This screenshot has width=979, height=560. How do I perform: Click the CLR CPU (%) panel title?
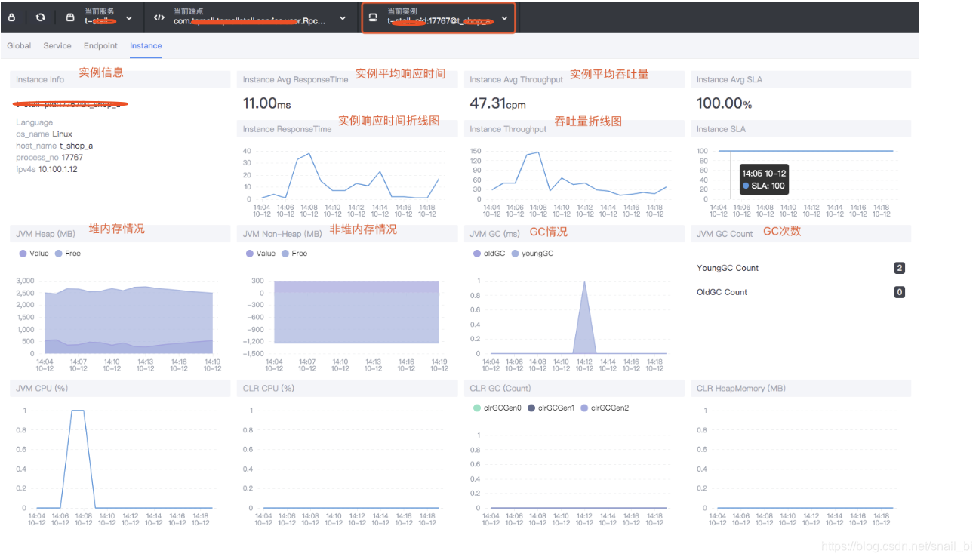(268, 388)
